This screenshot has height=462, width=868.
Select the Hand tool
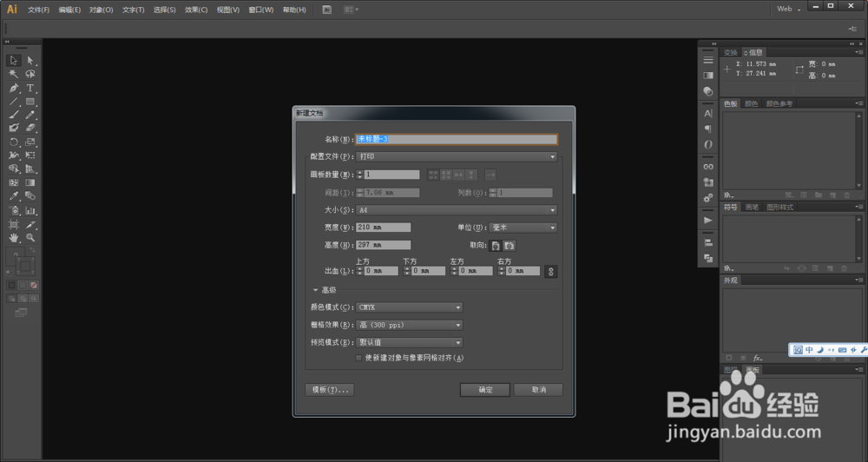pos(14,238)
